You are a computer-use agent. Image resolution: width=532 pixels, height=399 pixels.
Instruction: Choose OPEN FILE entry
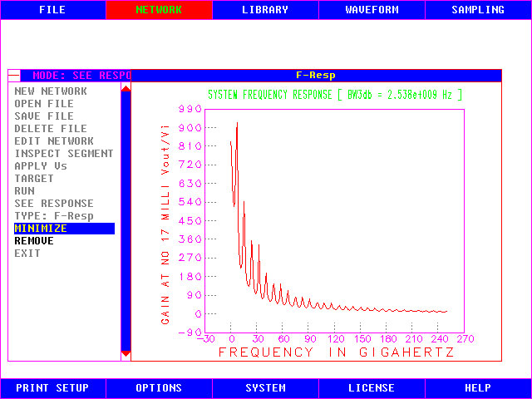44,104
